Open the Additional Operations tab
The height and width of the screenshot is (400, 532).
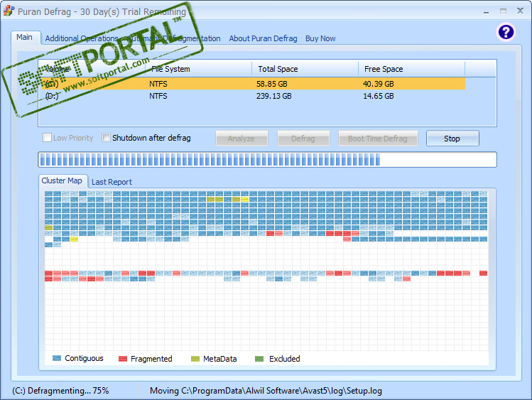[x=82, y=38]
